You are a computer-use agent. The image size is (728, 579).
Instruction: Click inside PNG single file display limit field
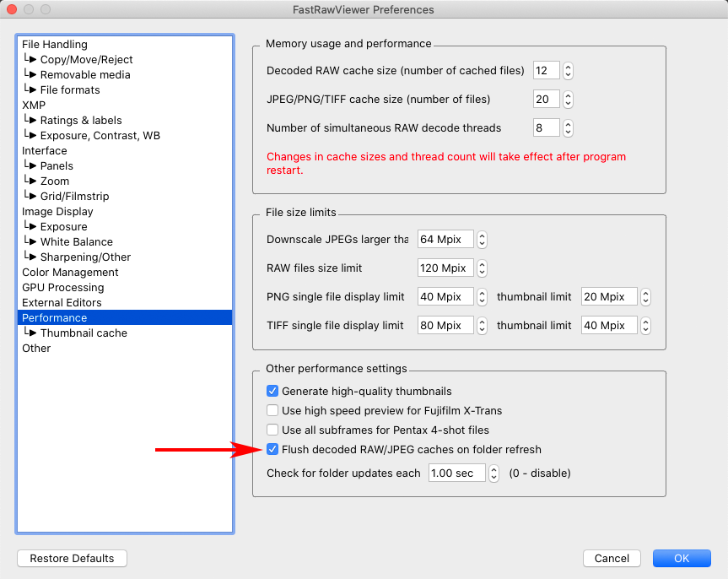445,297
